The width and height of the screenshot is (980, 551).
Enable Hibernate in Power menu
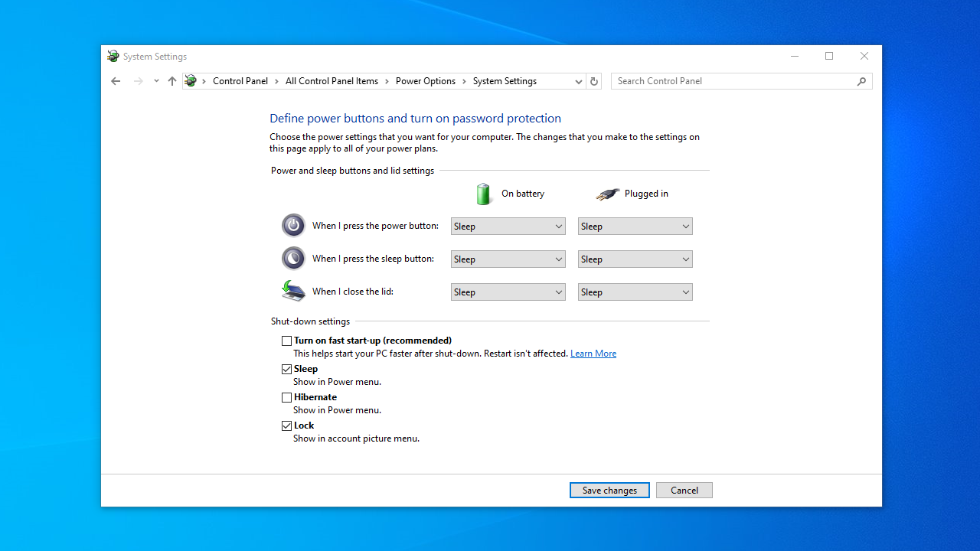(287, 397)
